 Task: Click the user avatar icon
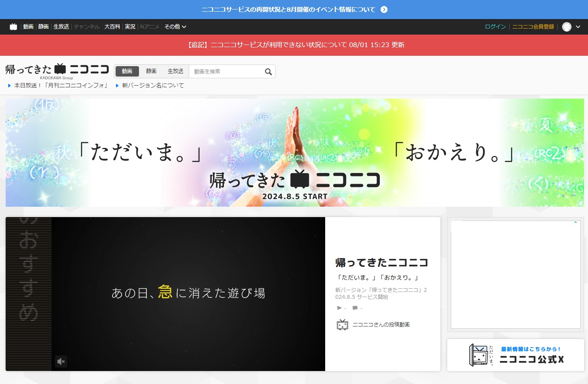tap(566, 27)
